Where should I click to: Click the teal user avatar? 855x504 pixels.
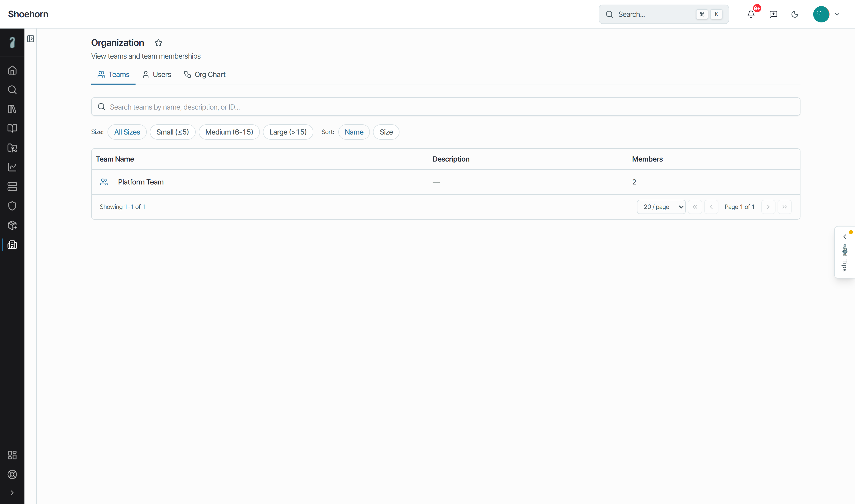pyautogui.click(x=821, y=14)
